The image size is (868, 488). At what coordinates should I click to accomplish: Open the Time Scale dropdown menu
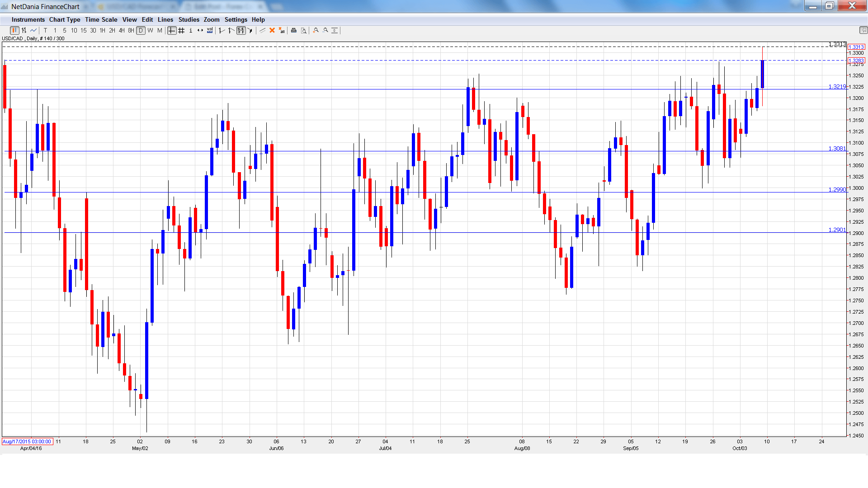pos(101,19)
